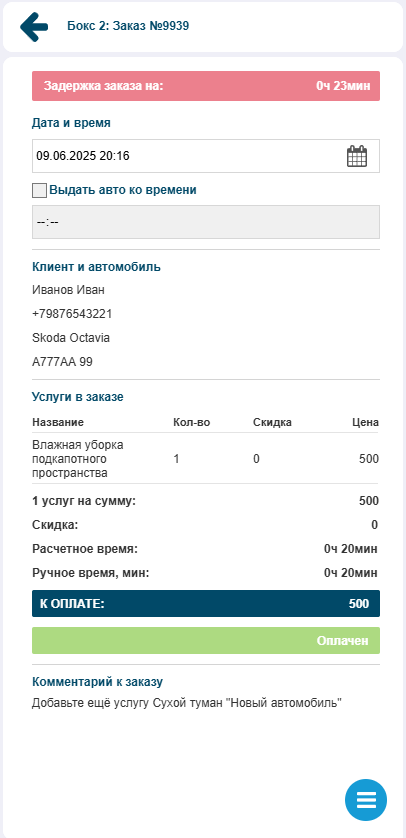Click the 'Скидка' column header
The height and width of the screenshot is (838, 406).
tap(272, 423)
